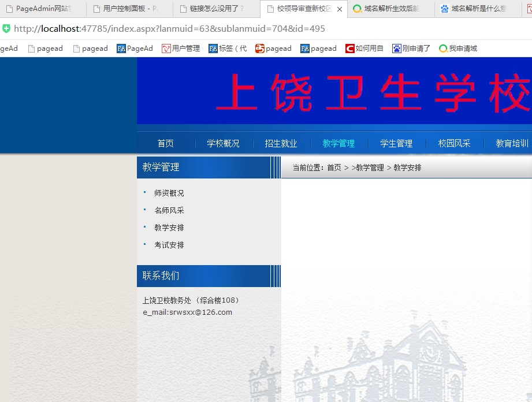
Task: Open 考试安排 in the sidebar
Action: 169,245
